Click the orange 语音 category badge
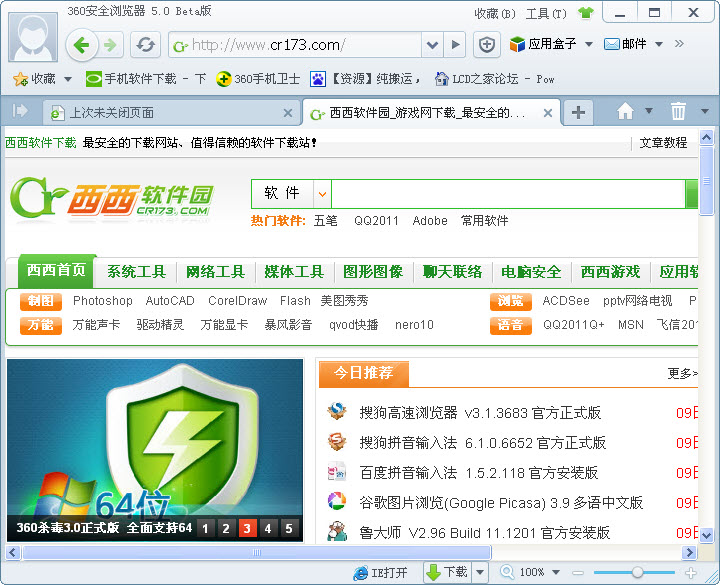The height and width of the screenshot is (585, 720). point(511,325)
